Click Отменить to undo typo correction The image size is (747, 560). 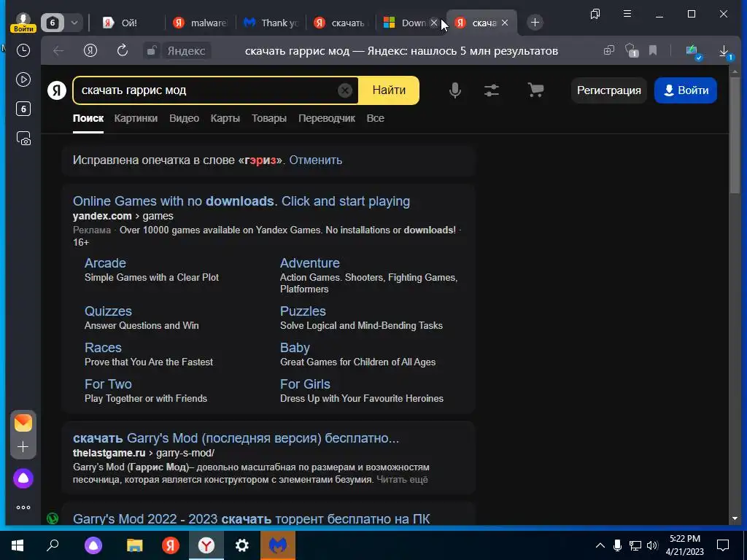pos(315,160)
